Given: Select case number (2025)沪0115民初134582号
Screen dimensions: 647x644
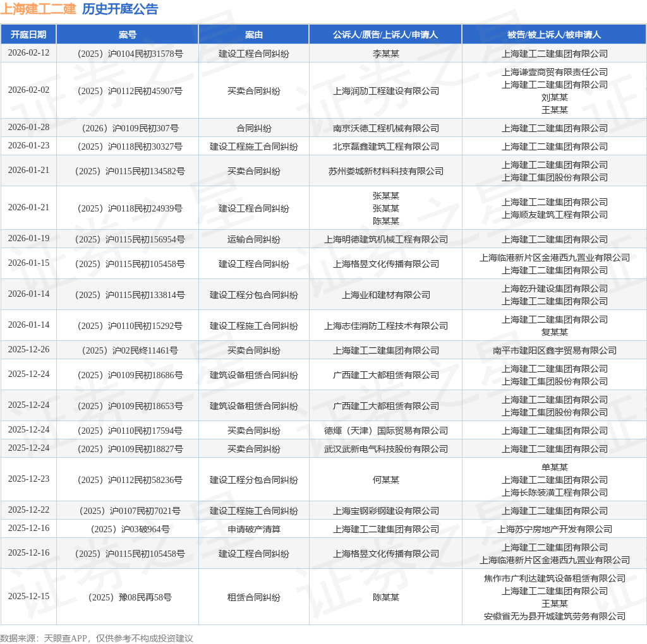Looking at the screenshot, I should tap(130, 171).
